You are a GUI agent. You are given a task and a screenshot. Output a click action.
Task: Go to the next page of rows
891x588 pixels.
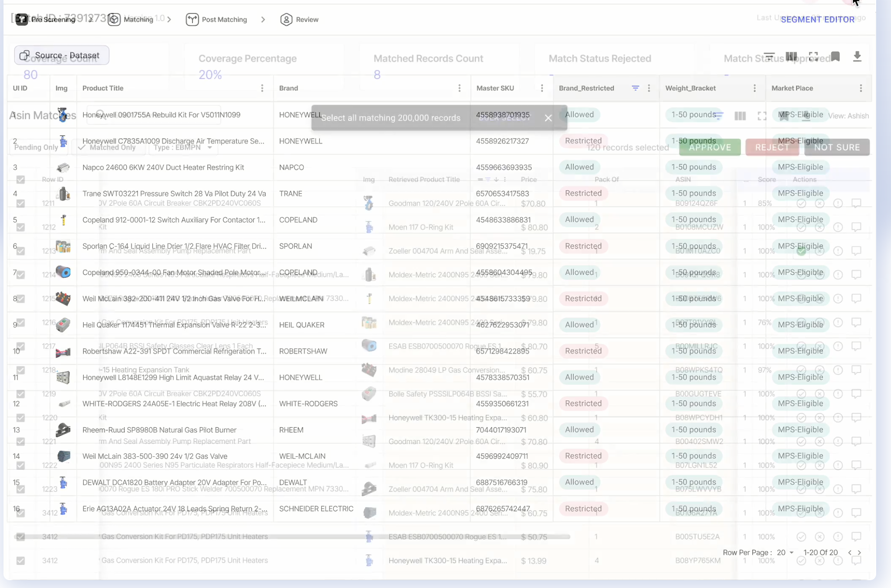859,553
